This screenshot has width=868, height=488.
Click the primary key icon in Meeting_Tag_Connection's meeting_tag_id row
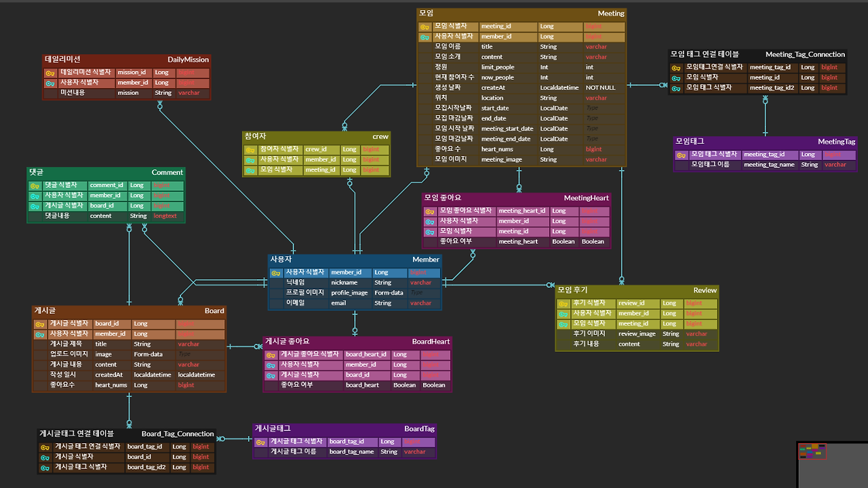pos(676,68)
